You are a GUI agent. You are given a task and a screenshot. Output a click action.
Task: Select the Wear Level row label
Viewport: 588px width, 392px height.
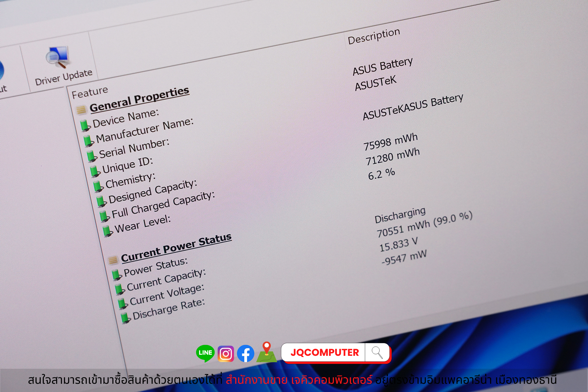[143, 224]
